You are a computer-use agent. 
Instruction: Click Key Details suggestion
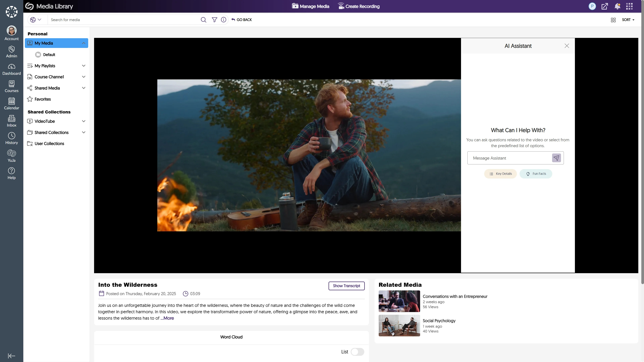coord(500,174)
